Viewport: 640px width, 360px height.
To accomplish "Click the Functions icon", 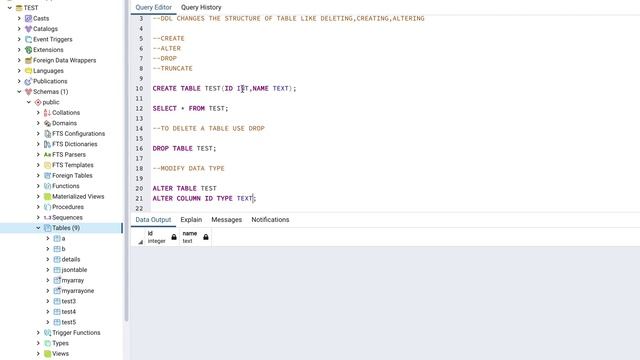I will tap(47, 186).
